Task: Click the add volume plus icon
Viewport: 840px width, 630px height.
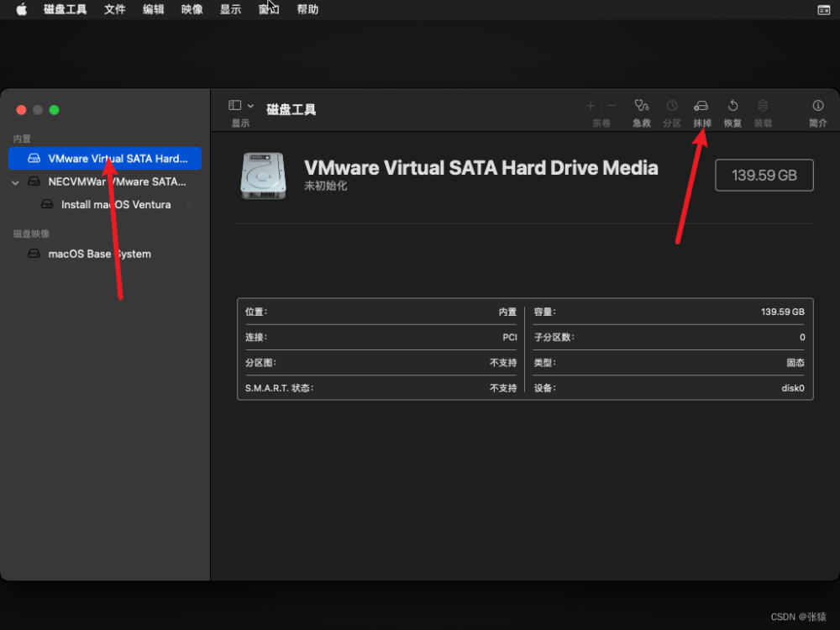Action: tap(591, 106)
